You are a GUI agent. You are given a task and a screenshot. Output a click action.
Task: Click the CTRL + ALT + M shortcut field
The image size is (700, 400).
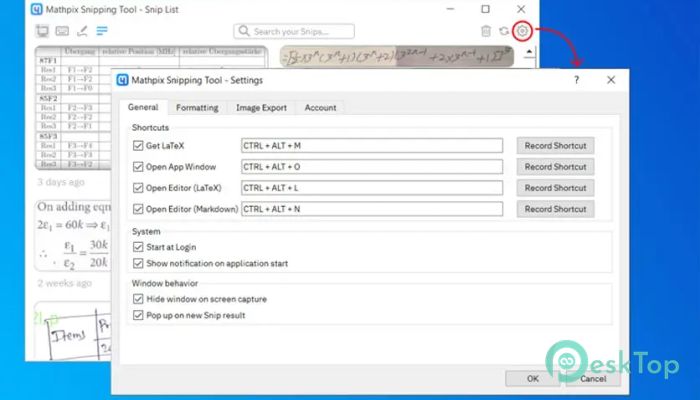pos(372,146)
